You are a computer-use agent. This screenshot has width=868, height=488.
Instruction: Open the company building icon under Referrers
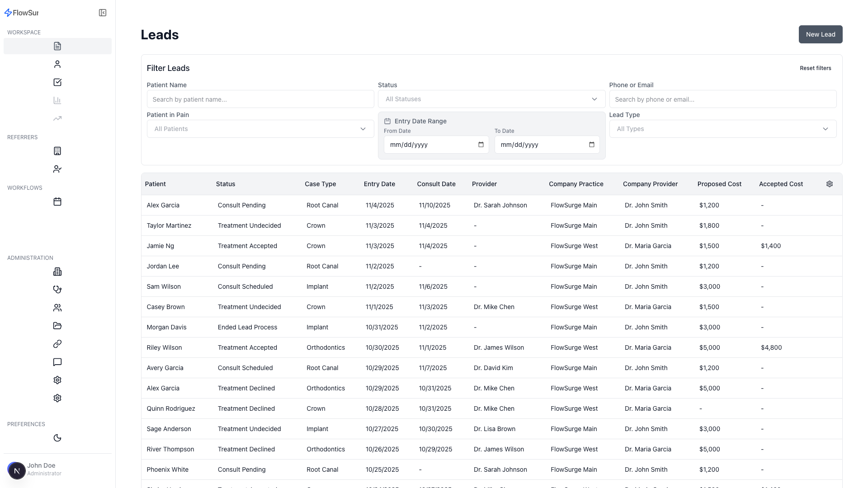pos(57,151)
